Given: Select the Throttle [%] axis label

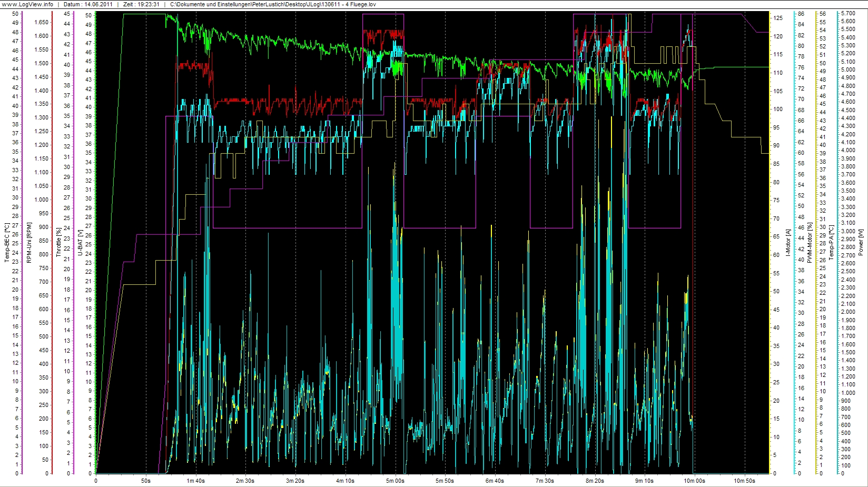Looking at the screenshot, I should pyautogui.click(x=58, y=243).
